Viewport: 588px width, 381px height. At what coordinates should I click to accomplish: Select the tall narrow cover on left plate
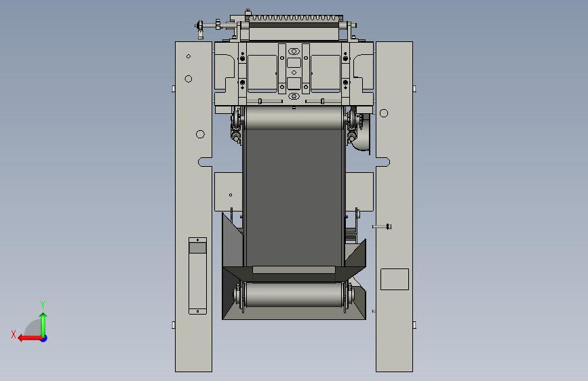(x=197, y=276)
